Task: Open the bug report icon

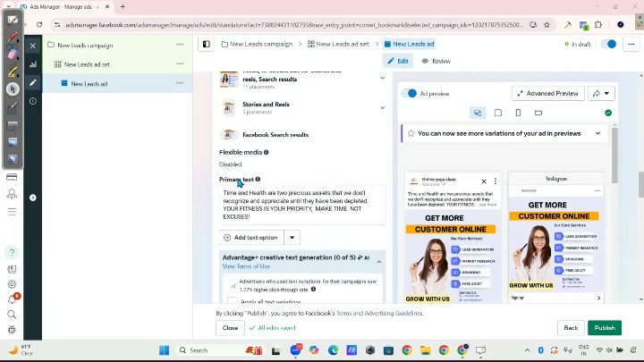Action: 12,329
